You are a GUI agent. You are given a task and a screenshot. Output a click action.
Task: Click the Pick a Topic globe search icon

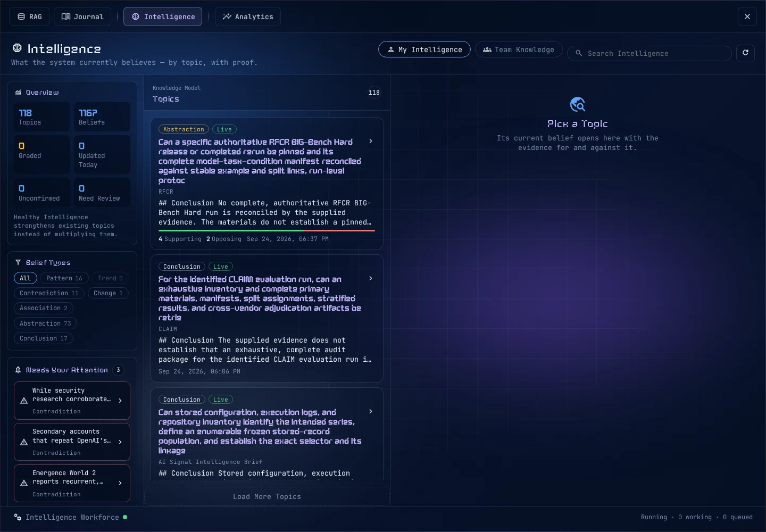(x=578, y=104)
